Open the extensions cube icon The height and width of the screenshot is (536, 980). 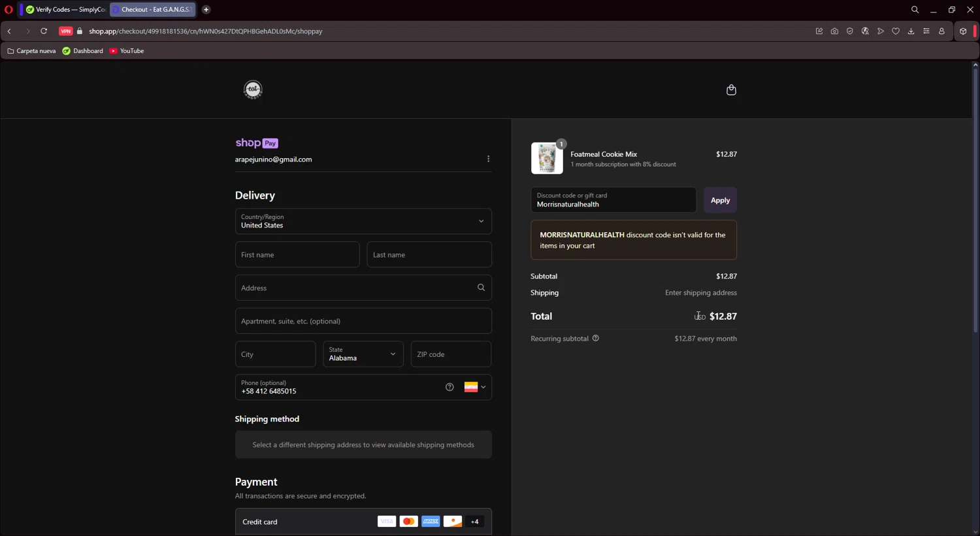pos(963,31)
